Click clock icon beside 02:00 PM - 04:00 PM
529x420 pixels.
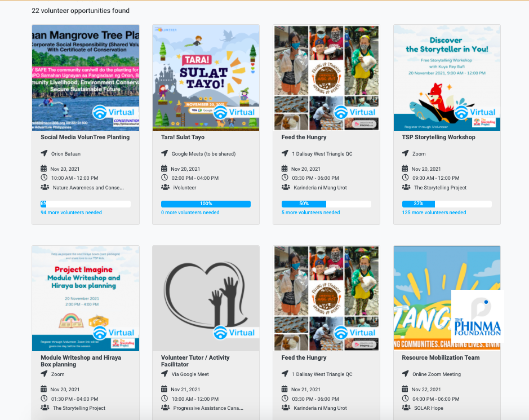point(165,178)
